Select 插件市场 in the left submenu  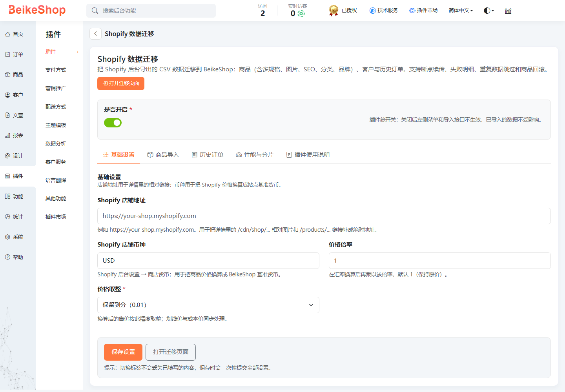(x=56, y=217)
